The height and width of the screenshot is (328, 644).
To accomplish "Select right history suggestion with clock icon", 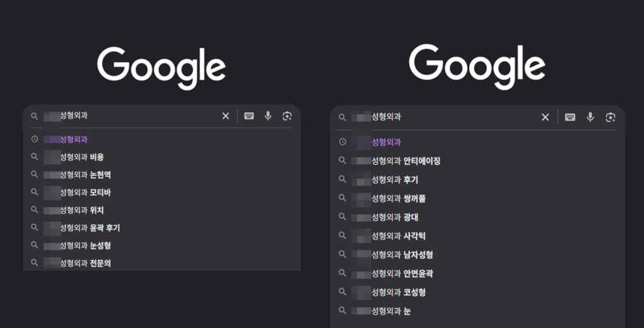I will click(x=477, y=142).
